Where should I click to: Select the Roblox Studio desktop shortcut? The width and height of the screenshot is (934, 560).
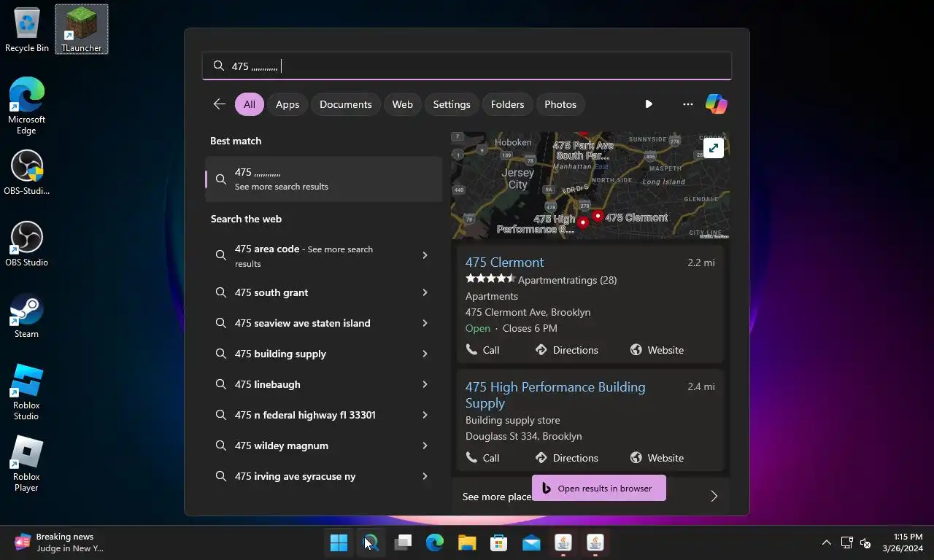pyautogui.click(x=27, y=392)
